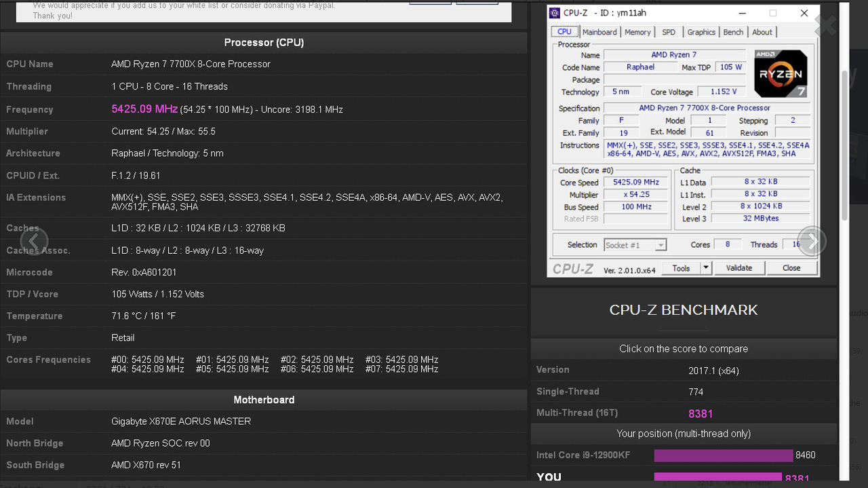Open the SPD tab
Image resolution: width=868 pixels, height=488 pixels.
pos(669,32)
